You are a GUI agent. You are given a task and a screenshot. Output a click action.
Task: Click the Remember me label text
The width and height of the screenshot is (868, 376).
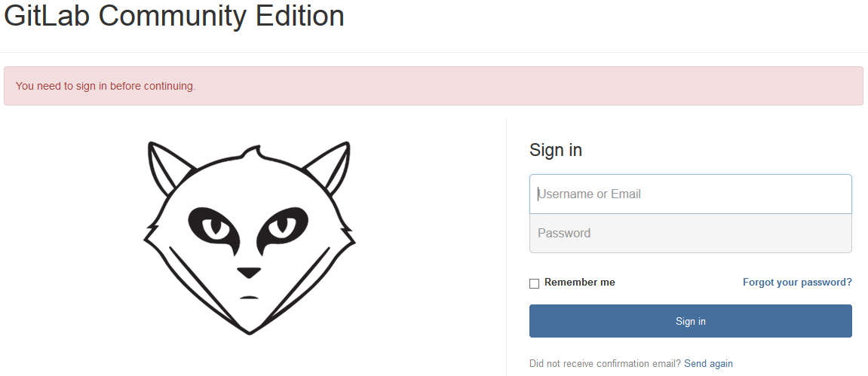580,282
